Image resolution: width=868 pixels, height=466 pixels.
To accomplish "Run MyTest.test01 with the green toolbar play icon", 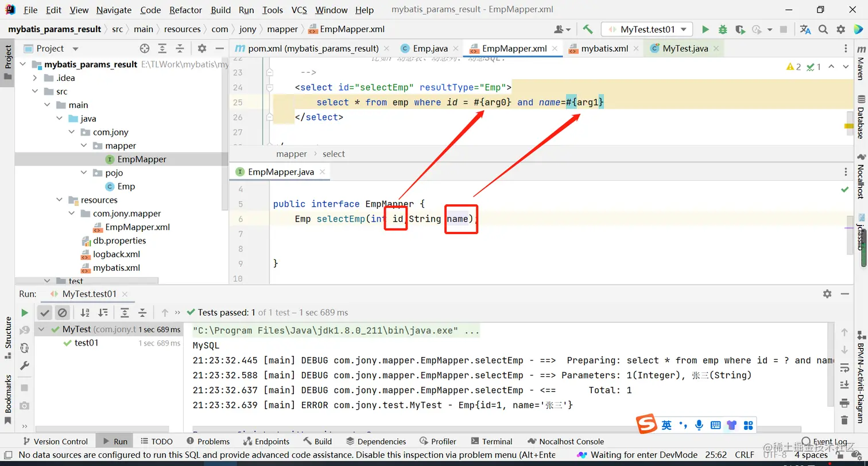I will tap(706, 29).
